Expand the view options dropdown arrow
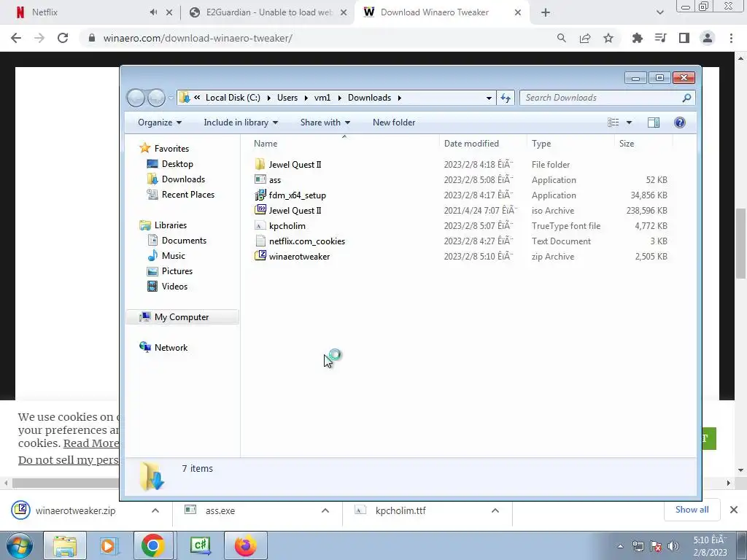The width and height of the screenshot is (747, 560). (629, 122)
